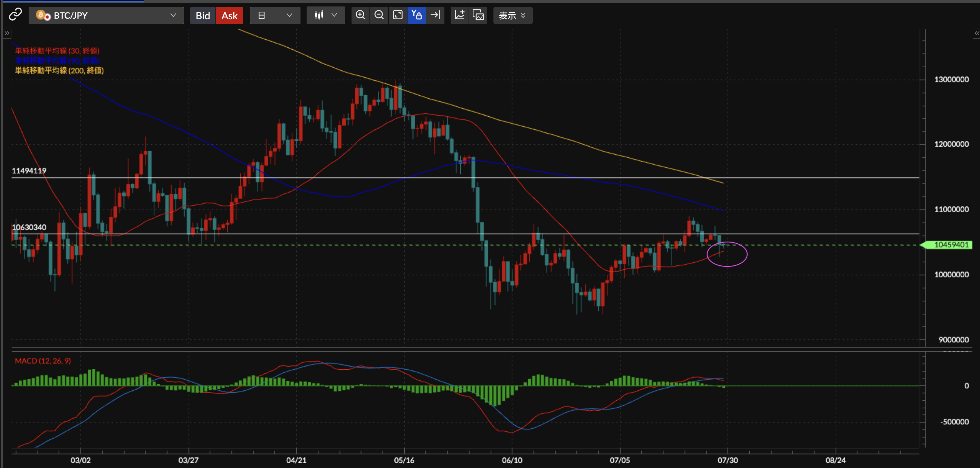This screenshot has height=468, width=980.
Task: Open the candlestick chart type dropdown
Action: click(326, 15)
